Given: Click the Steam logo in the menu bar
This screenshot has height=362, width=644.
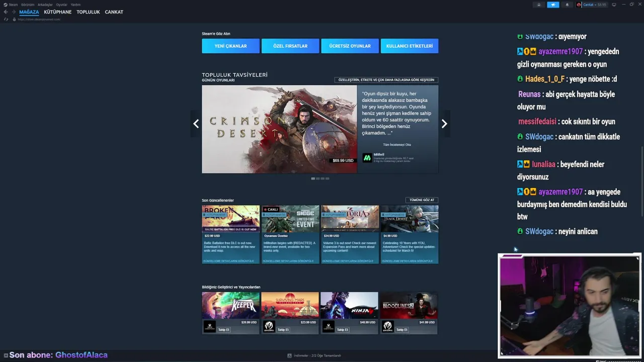Looking at the screenshot, I should [x=5, y=5].
